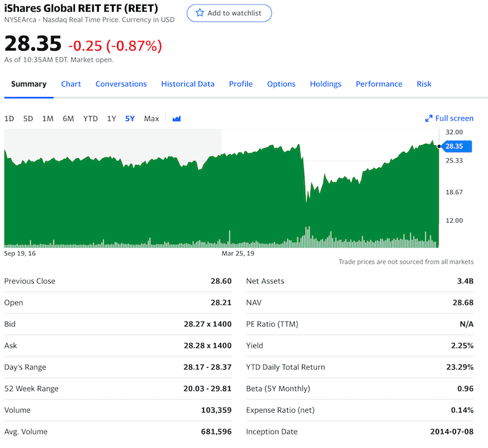Click the Expense Ratio (net) value 0.14%
The height and width of the screenshot is (448, 488).
462,410
